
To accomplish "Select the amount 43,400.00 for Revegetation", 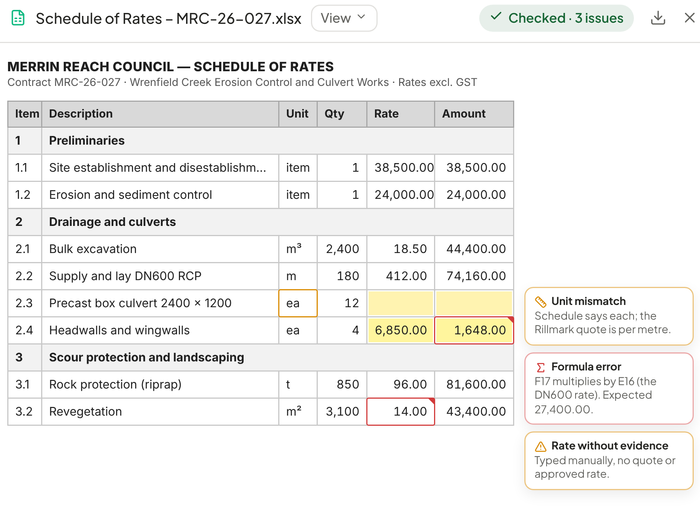I will point(474,412).
